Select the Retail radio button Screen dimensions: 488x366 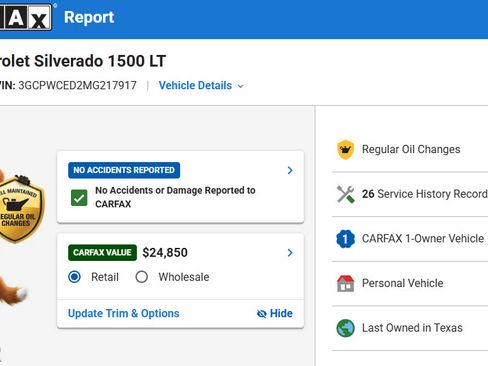[74, 277]
